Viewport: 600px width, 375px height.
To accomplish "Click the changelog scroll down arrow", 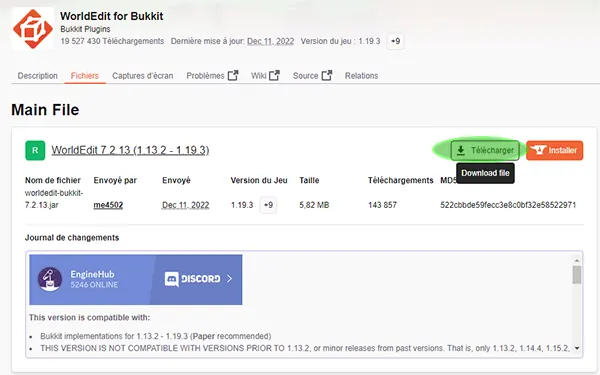I will pos(577,348).
